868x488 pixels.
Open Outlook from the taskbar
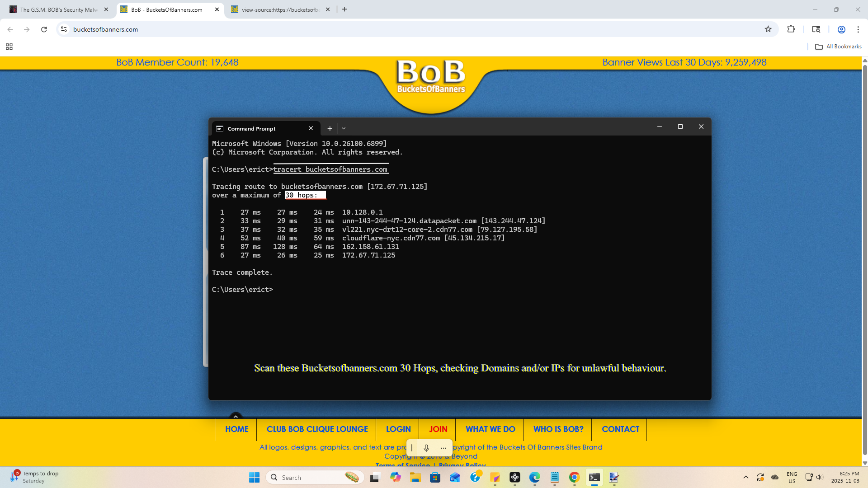[x=455, y=478]
